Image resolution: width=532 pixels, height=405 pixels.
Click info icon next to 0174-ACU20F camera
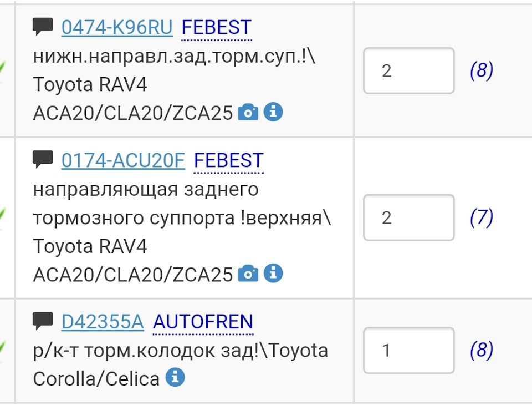point(273,272)
